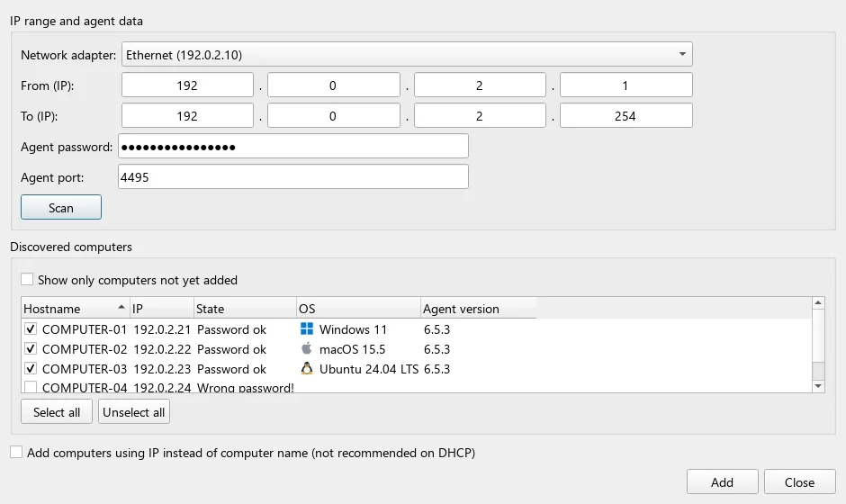Viewport: 846px width, 504px height.
Task: Click the From IP second octet field
Action: [333, 85]
